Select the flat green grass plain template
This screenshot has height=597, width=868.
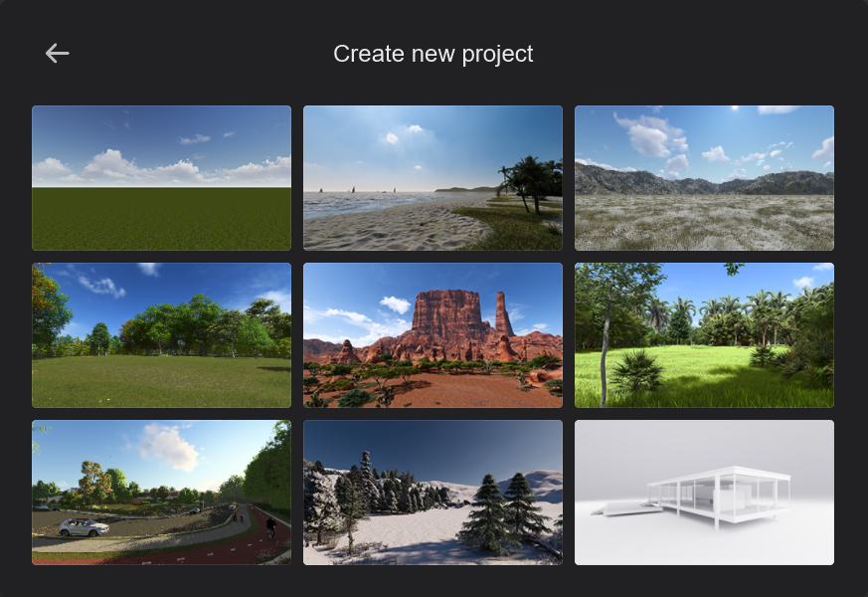pos(161,178)
